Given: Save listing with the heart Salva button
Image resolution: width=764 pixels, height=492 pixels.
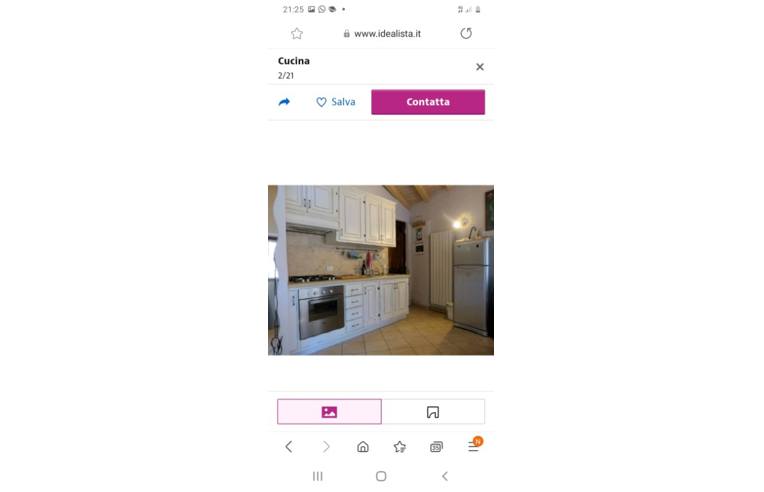Looking at the screenshot, I should point(336,102).
